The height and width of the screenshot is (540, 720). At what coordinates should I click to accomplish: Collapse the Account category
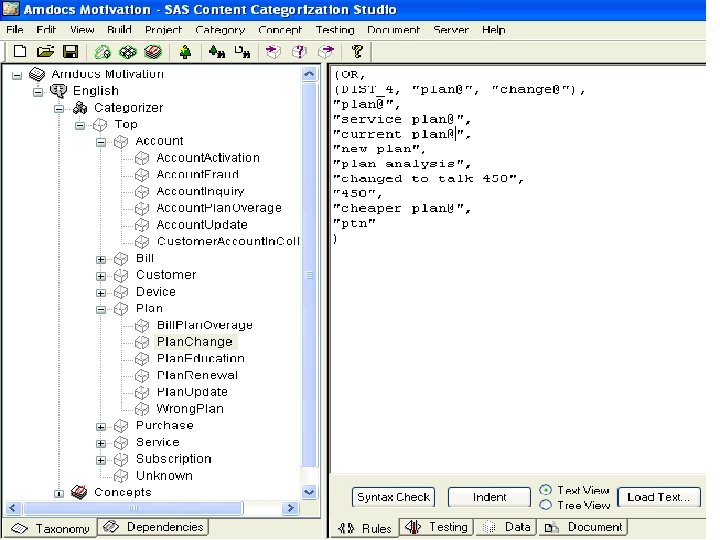coord(101,142)
